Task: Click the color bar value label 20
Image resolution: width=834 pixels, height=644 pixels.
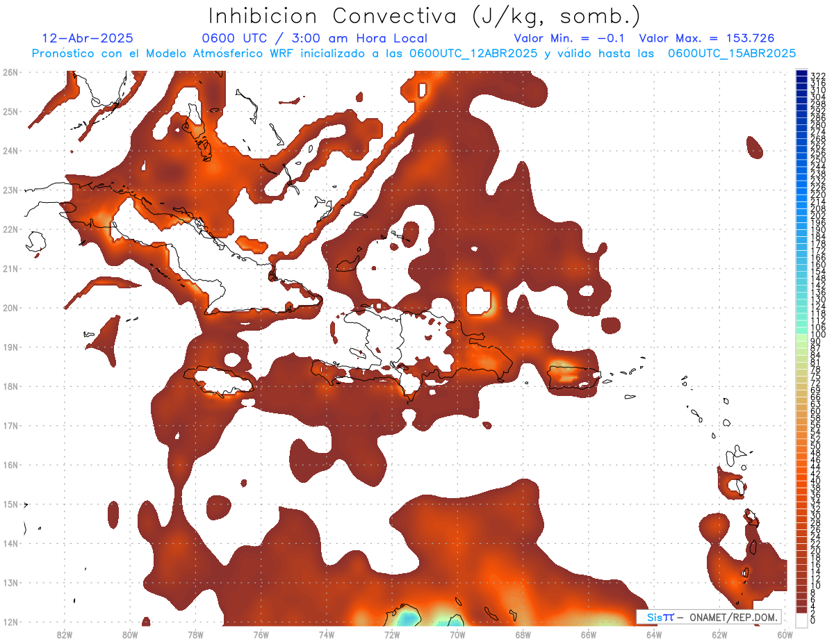Action: (x=816, y=550)
